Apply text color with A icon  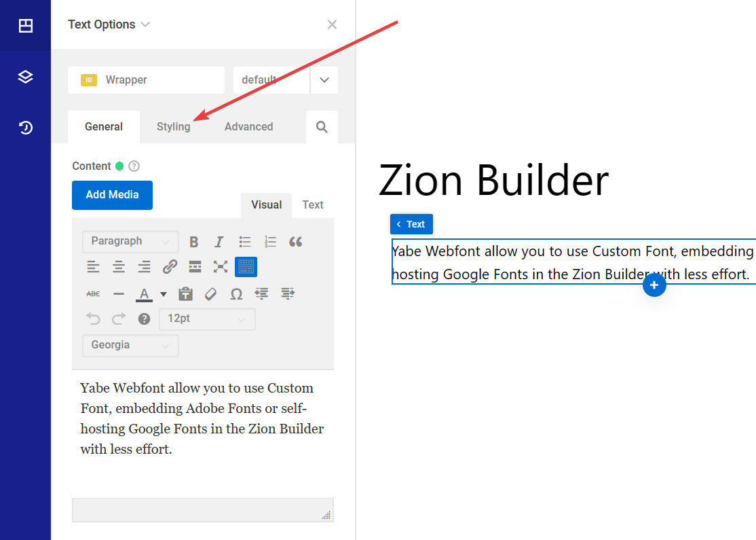click(144, 293)
